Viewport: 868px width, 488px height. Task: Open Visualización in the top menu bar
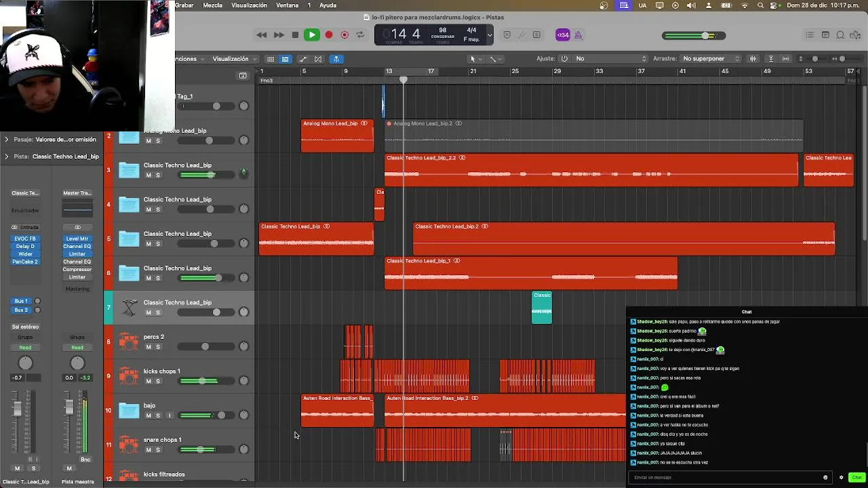(x=249, y=5)
